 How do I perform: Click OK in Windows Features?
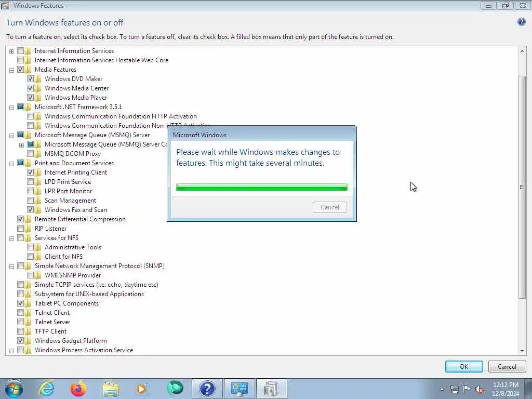(464, 366)
